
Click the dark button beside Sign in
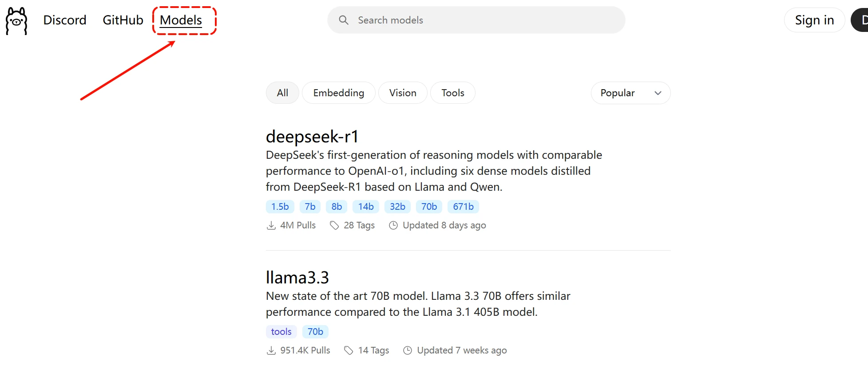pos(860,20)
